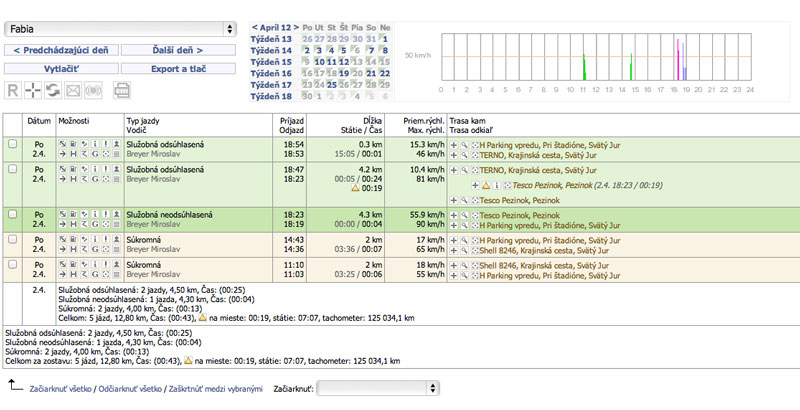Click Ďalší deň button
The image size is (800, 410).
click(x=178, y=50)
